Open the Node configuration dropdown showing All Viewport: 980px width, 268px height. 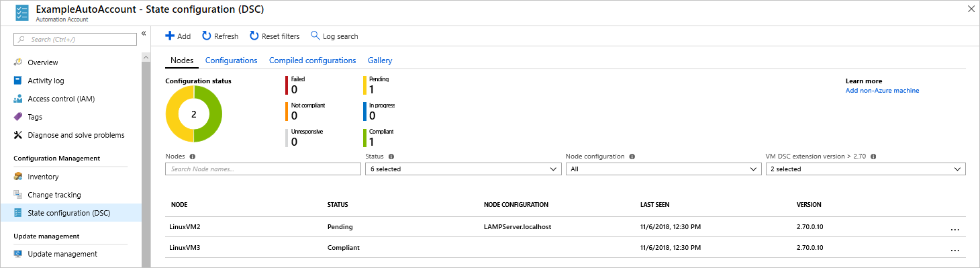pyautogui.click(x=664, y=169)
